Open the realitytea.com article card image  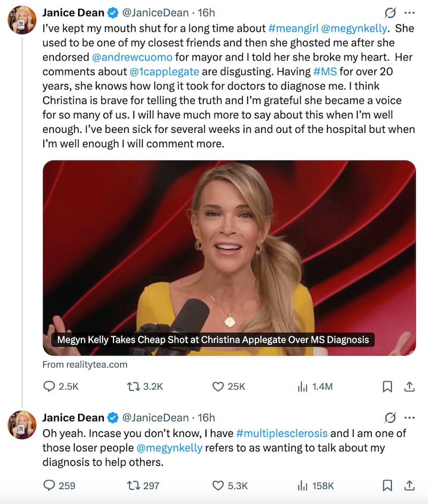coord(230,258)
